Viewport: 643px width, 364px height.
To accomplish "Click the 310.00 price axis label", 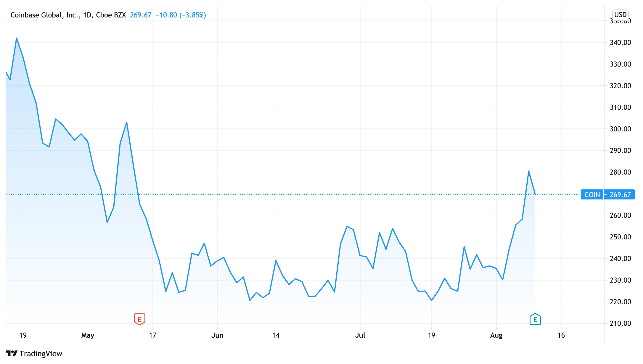I will tap(621, 107).
